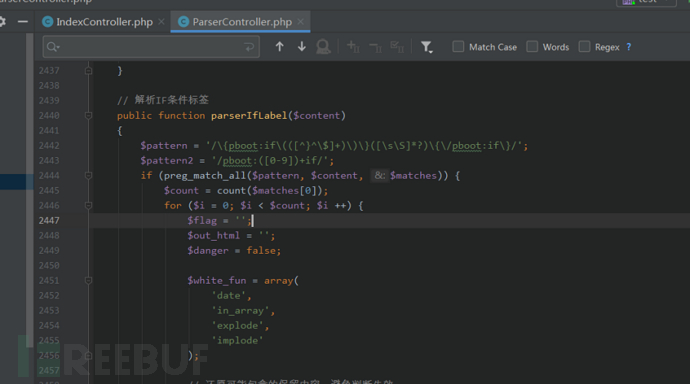Add selection for next occurrence
The height and width of the screenshot is (384, 690).
[353, 47]
